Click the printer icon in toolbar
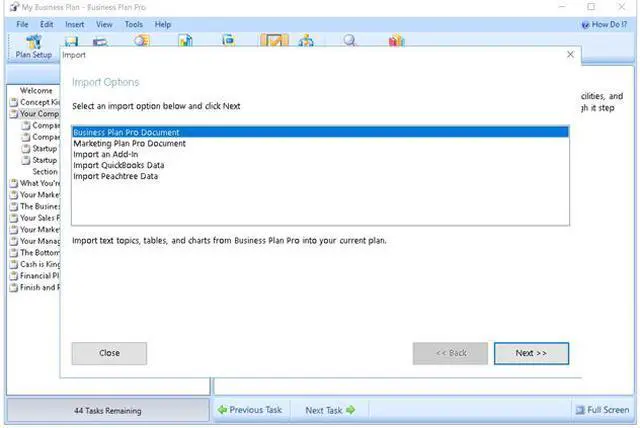This screenshot has width=640, height=428. [x=100, y=42]
